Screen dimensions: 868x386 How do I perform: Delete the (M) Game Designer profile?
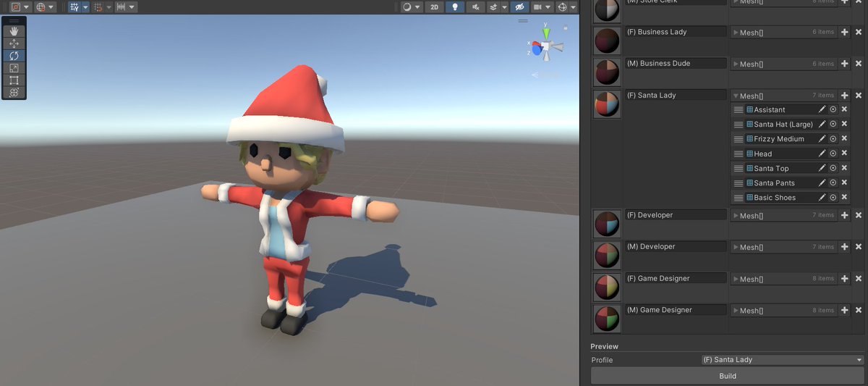coord(859,310)
